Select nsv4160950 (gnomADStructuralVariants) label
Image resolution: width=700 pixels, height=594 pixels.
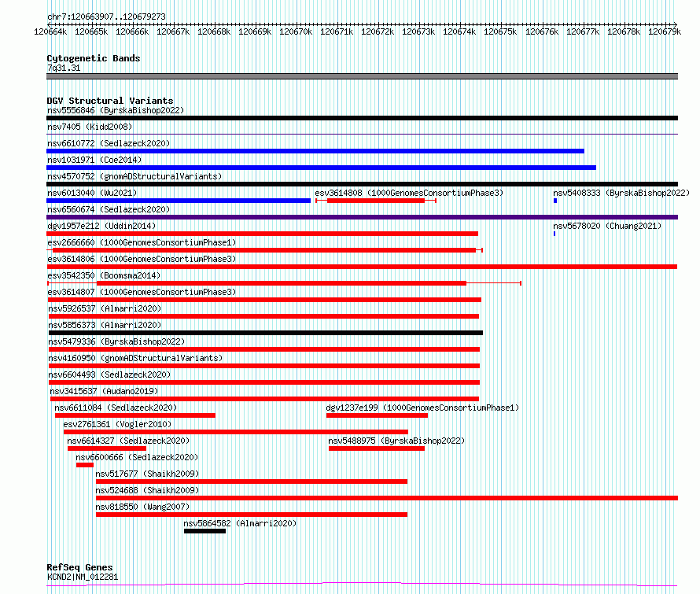(135, 358)
